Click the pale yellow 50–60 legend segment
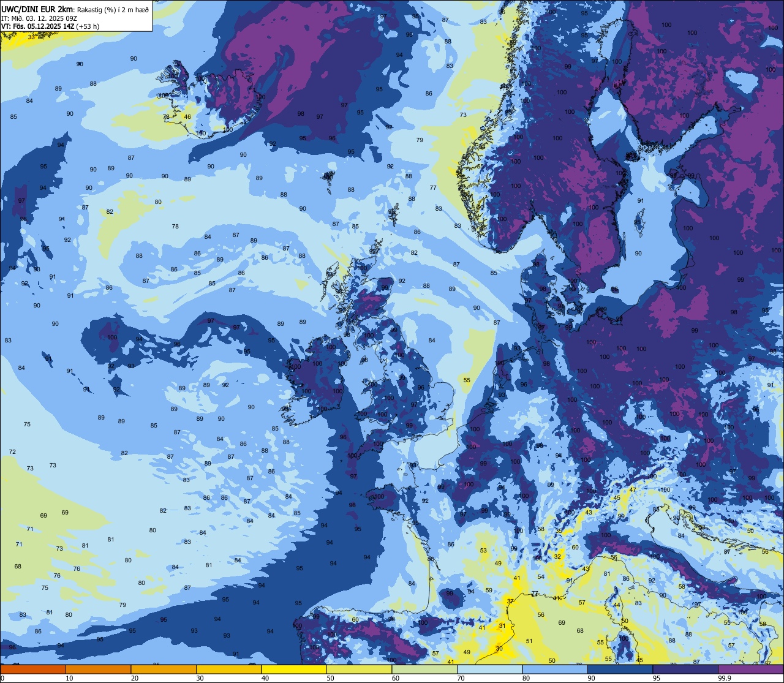 [359, 669]
